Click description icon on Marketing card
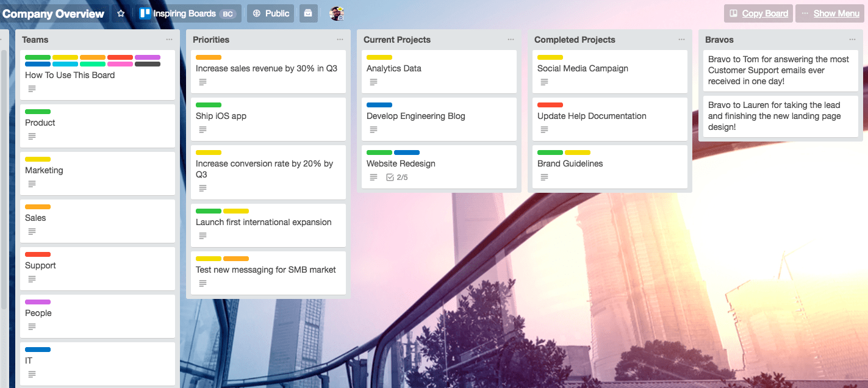This screenshot has width=868, height=388. tap(32, 184)
